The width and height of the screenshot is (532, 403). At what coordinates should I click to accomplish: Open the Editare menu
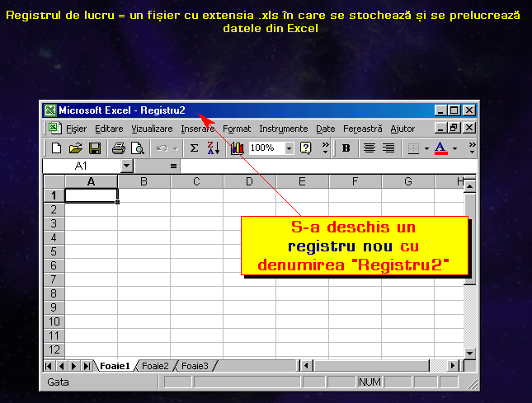(x=109, y=129)
